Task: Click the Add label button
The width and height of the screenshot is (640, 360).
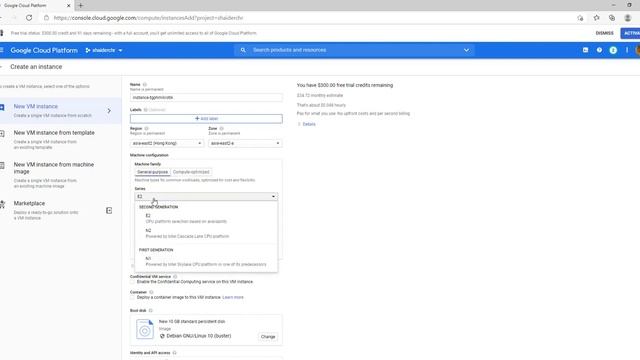Action: coord(206,118)
